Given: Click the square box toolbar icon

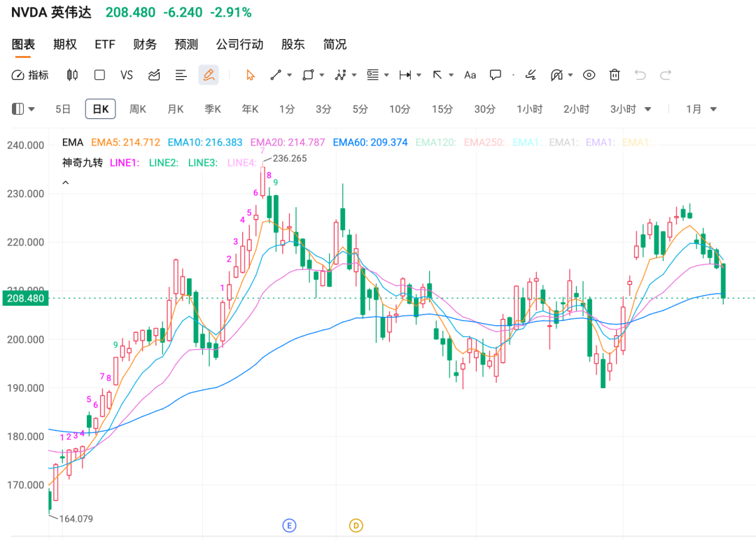Looking at the screenshot, I should [100, 75].
